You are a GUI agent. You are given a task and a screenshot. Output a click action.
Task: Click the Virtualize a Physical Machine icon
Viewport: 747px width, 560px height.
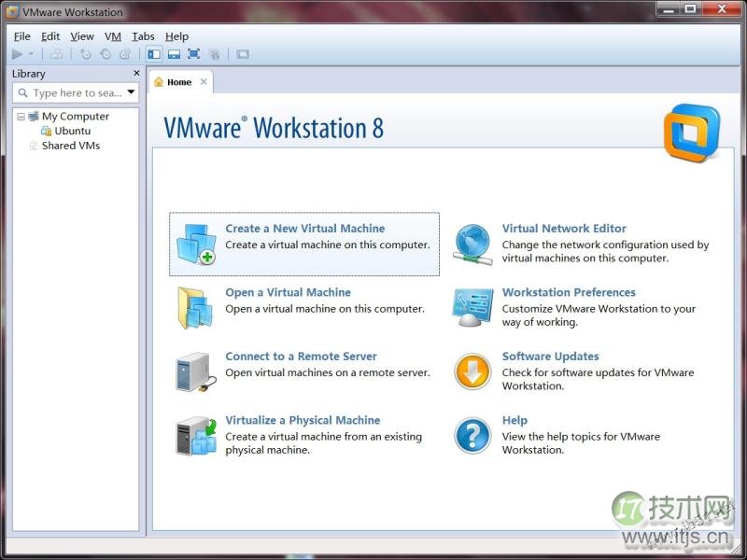click(195, 435)
